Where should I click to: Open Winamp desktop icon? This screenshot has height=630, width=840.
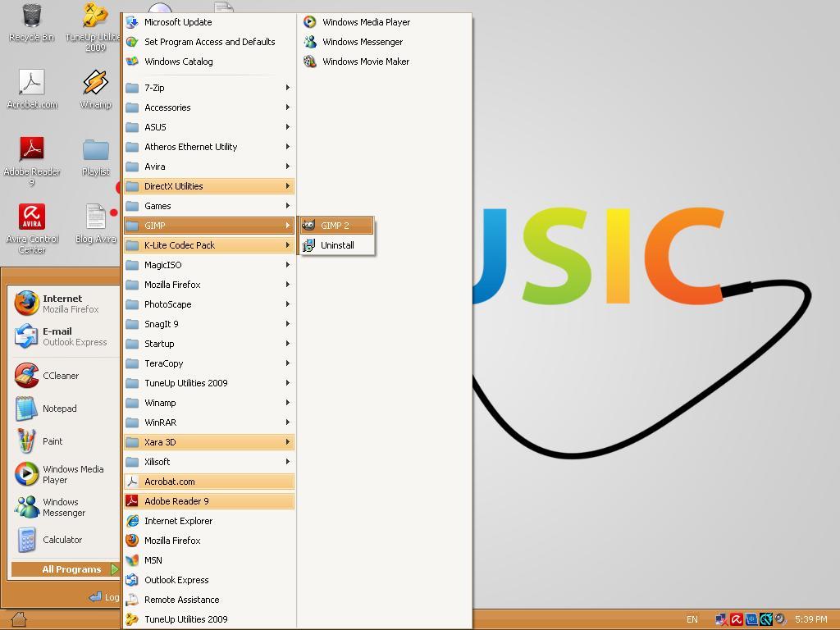(95, 89)
